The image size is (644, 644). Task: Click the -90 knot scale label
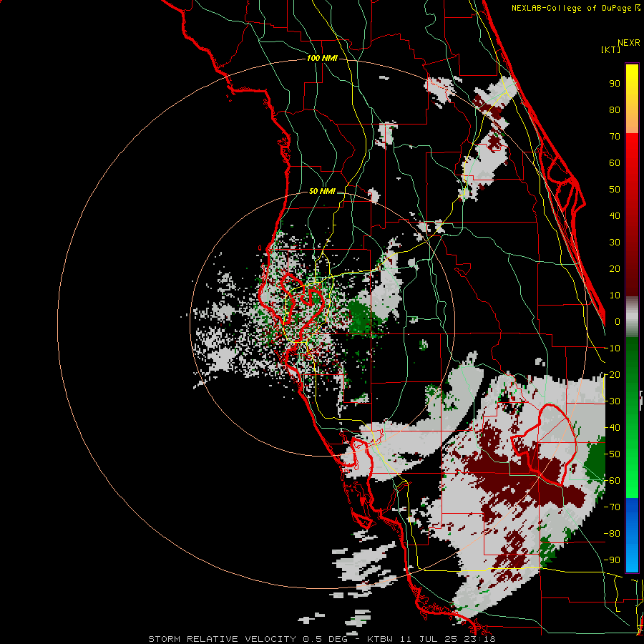click(x=612, y=560)
